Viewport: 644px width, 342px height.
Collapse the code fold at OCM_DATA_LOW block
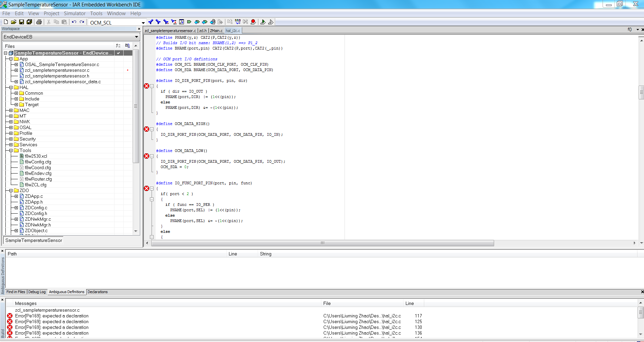coord(152,156)
